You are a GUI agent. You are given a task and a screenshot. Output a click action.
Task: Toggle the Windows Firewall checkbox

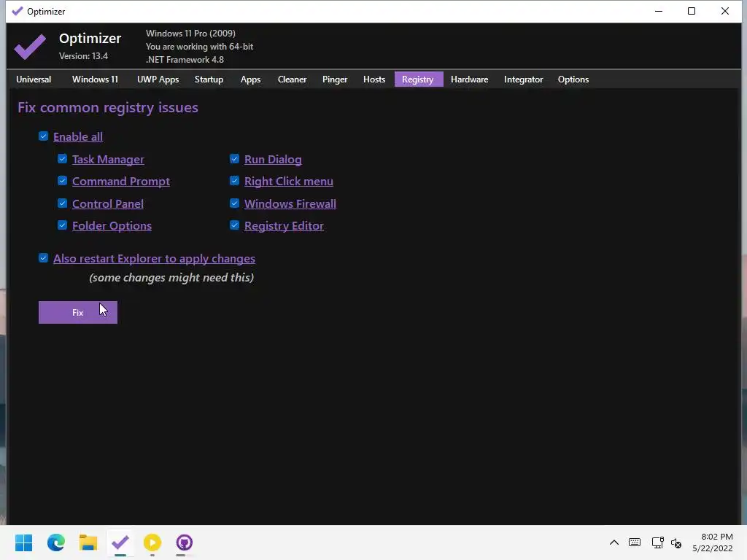tap(234, 203)
